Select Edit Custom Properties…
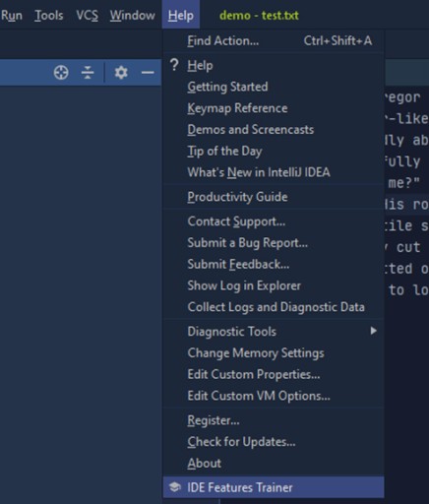This screenshot has width=429, height=504. (x=274, y=374)
